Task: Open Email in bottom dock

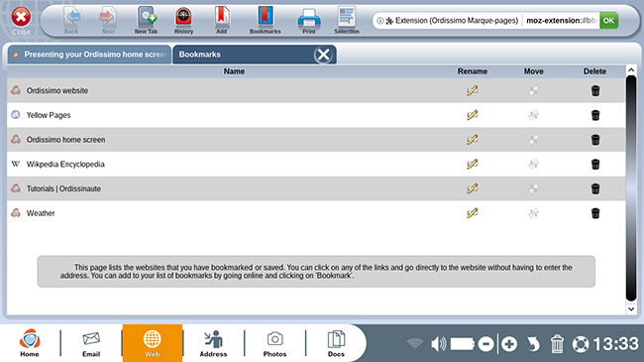Action: pos(91,343)
